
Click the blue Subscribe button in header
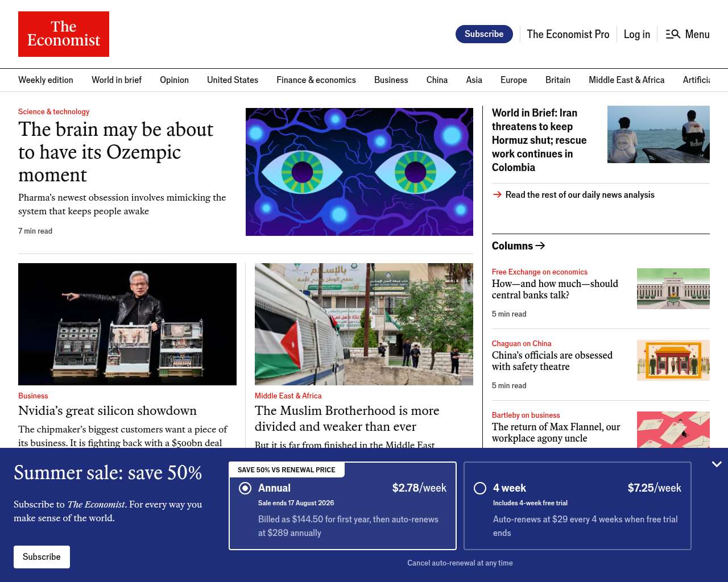484,34
